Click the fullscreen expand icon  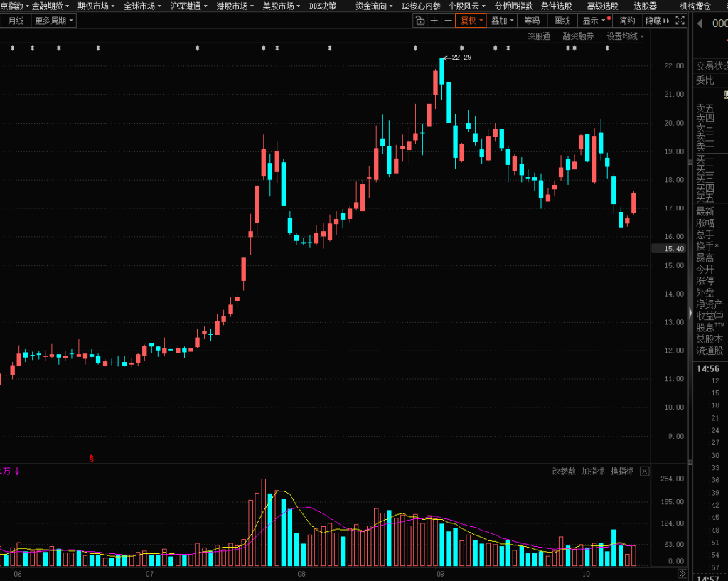coord(682,21)
